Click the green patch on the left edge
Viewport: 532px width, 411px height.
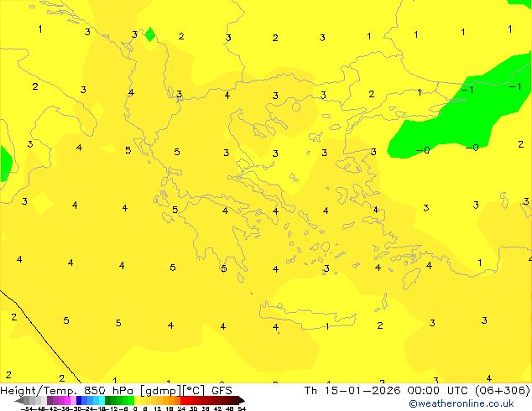[x=5, y=162]
